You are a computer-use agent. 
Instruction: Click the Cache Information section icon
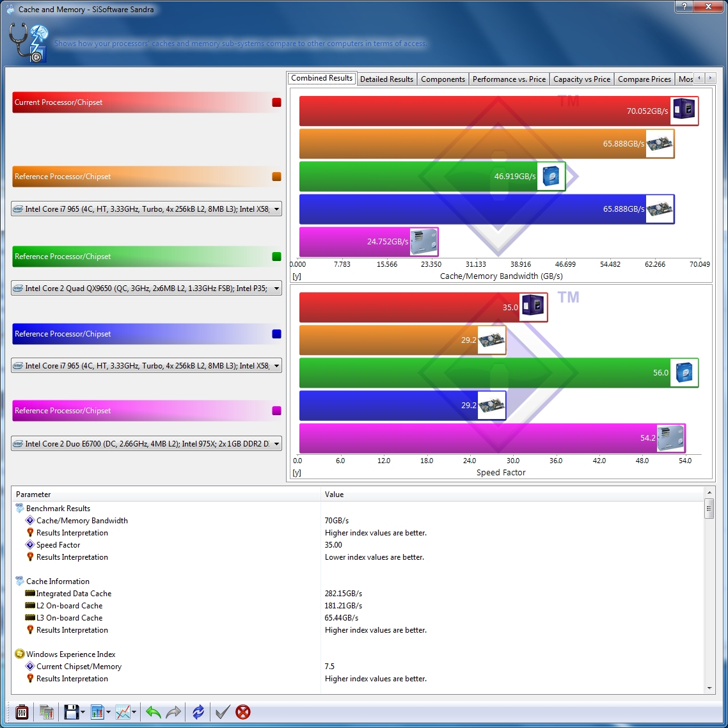[19, 581]
